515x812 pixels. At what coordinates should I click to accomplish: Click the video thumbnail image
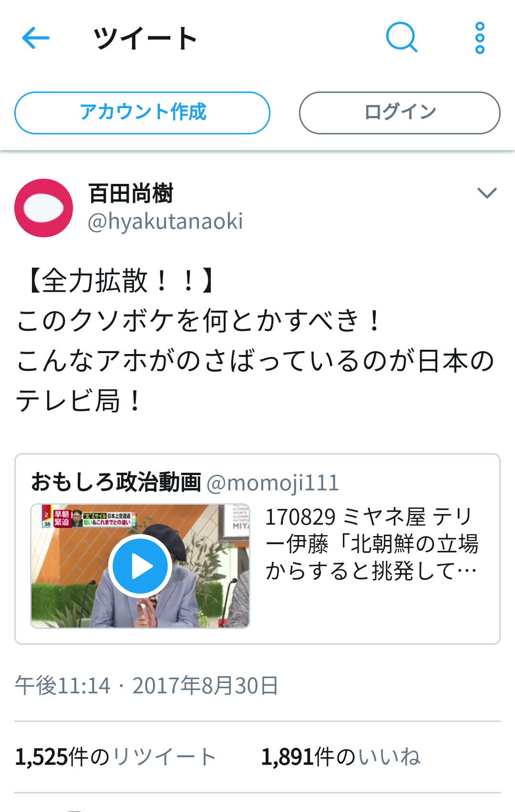[x=140, y=566]
